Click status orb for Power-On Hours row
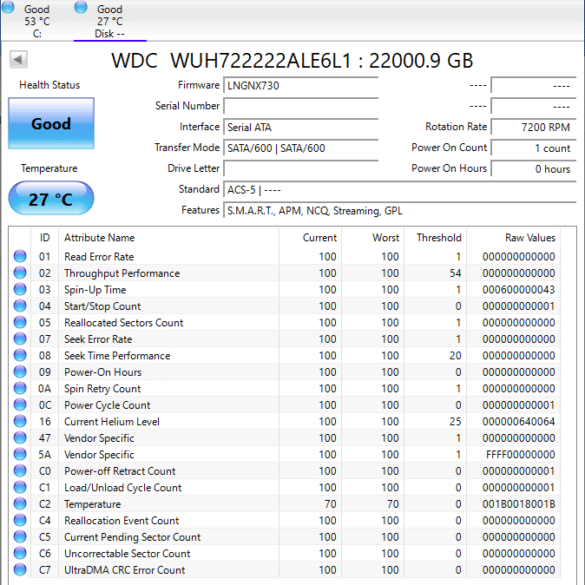Screen dimensions: 585x585 pyautogui.click(x=20, y=372)
